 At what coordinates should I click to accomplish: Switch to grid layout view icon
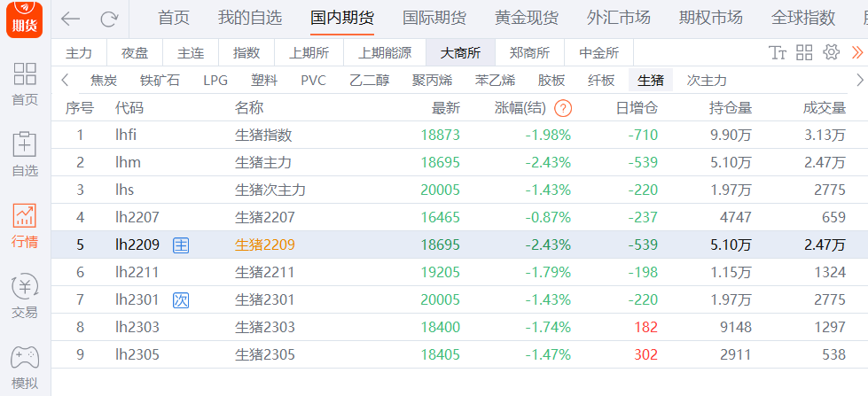(804, 52)
